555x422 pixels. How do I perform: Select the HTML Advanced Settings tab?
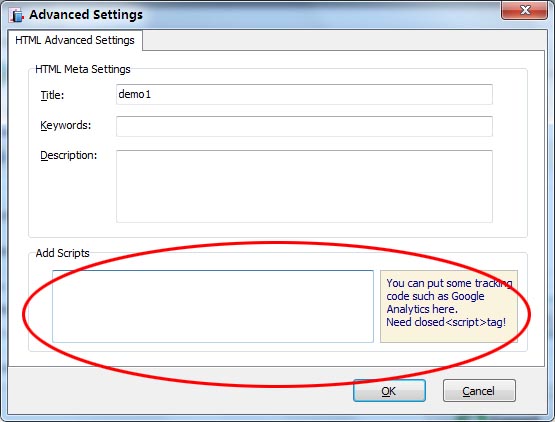[x=75, y=40]
